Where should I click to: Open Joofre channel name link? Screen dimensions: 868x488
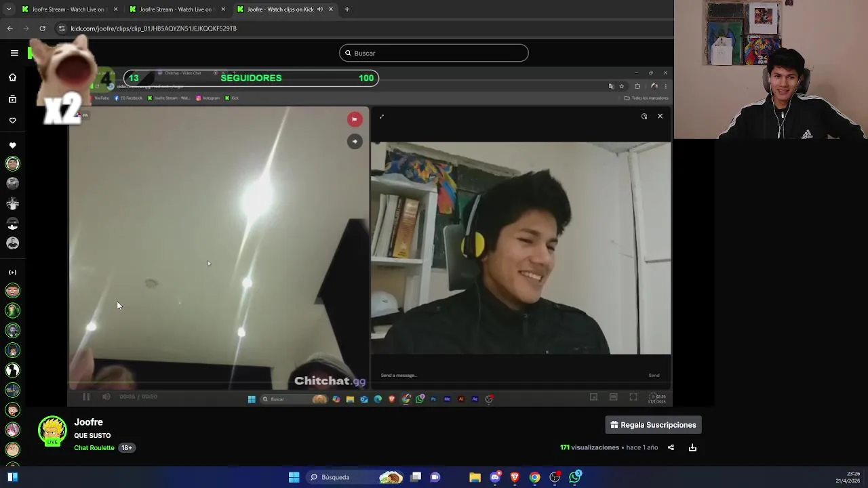tap(88, 422)
